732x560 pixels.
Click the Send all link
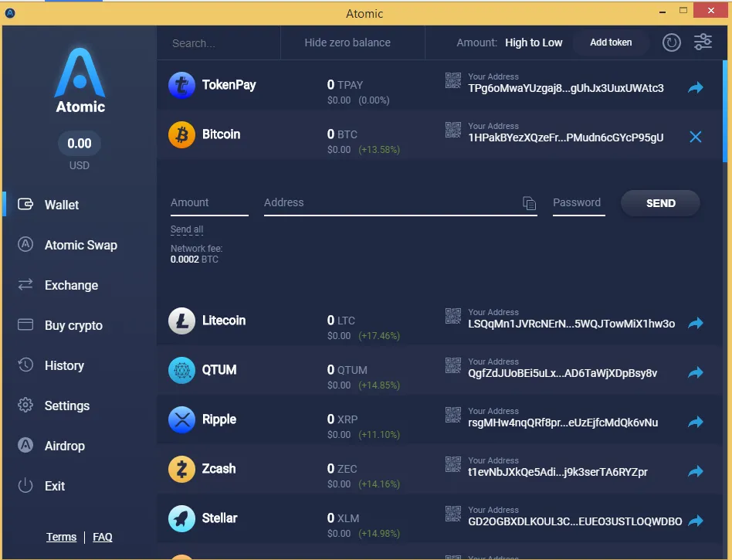(x=187, y=229)
